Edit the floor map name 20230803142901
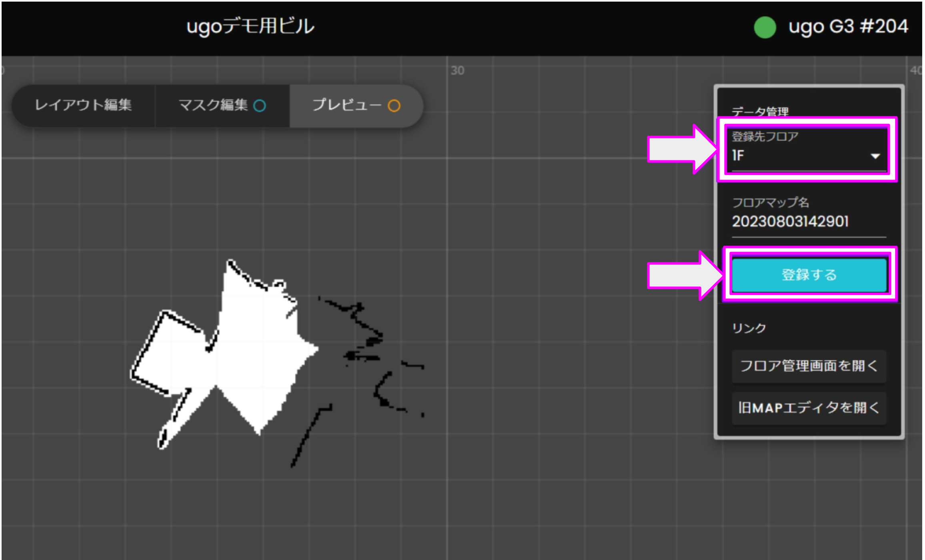This screenshot has width=925, height=560. click(808, 222)
